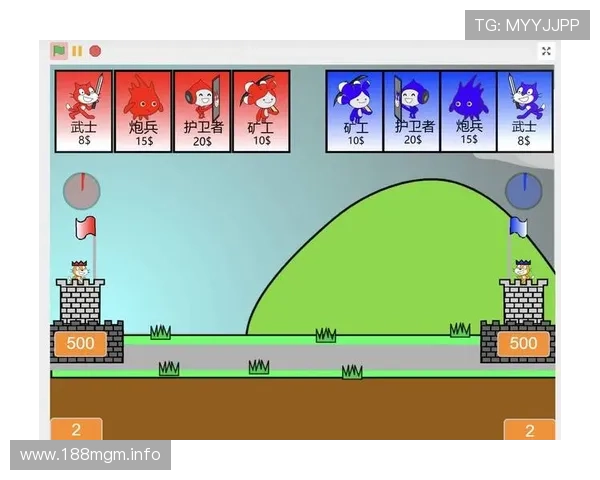Click the blue flag on right castle
600x480 pixels.
[x=518, y=227]
